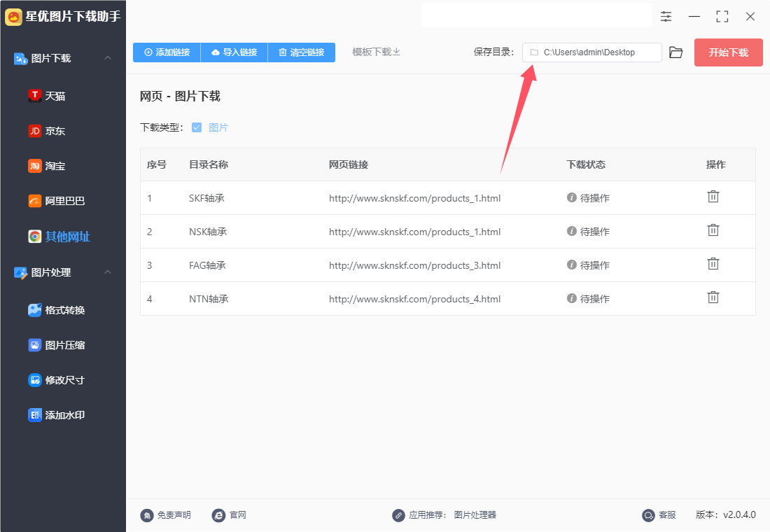This screenshot has width=770, height=532.
Task: Click the 开始下载 button
Action: [x=728, y=52]
